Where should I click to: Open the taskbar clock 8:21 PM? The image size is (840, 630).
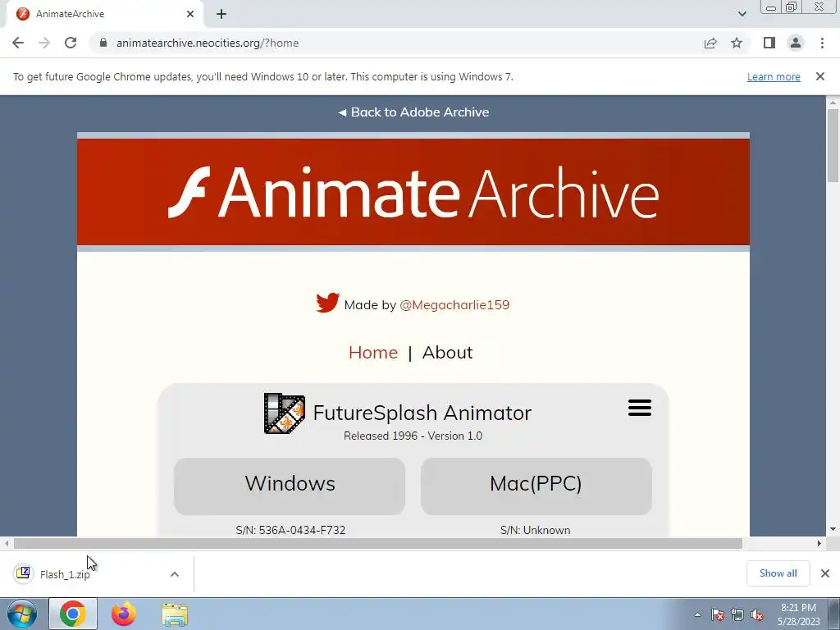798,614
